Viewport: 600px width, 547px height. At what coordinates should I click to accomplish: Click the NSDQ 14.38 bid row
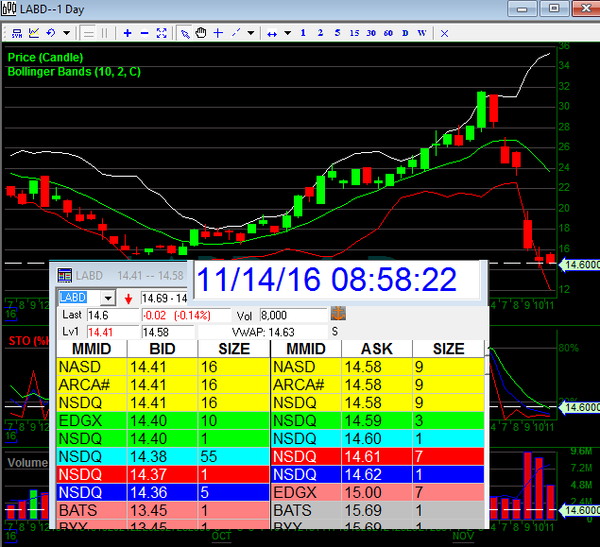point(162,453)
